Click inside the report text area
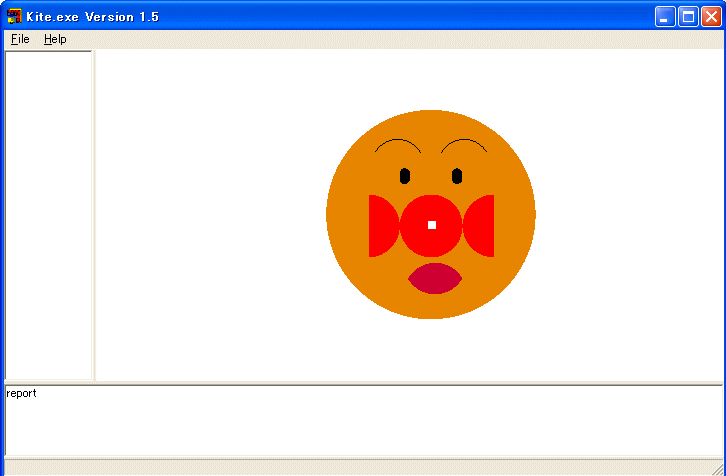The image size is (726, 476). [363, 420]
